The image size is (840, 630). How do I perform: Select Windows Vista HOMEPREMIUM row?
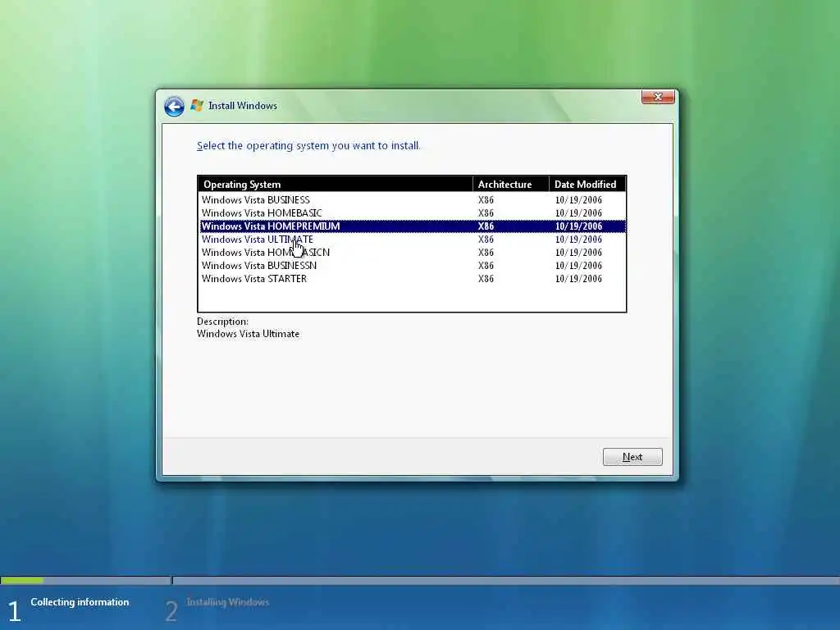[x=412, y=226]
